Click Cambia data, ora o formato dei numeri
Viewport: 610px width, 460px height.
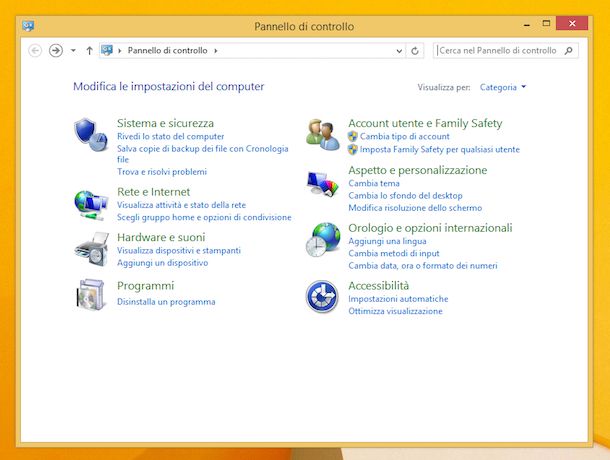pyautogui.click(x=423, y=266)
